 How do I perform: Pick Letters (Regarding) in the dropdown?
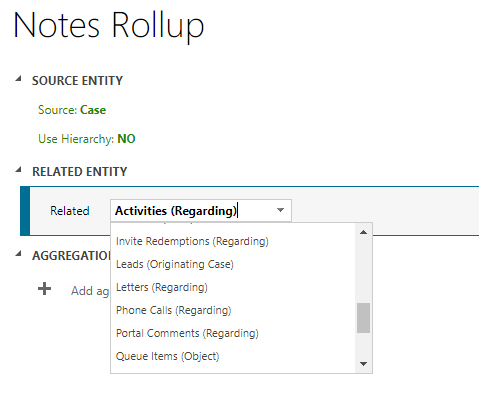point(162,287)
